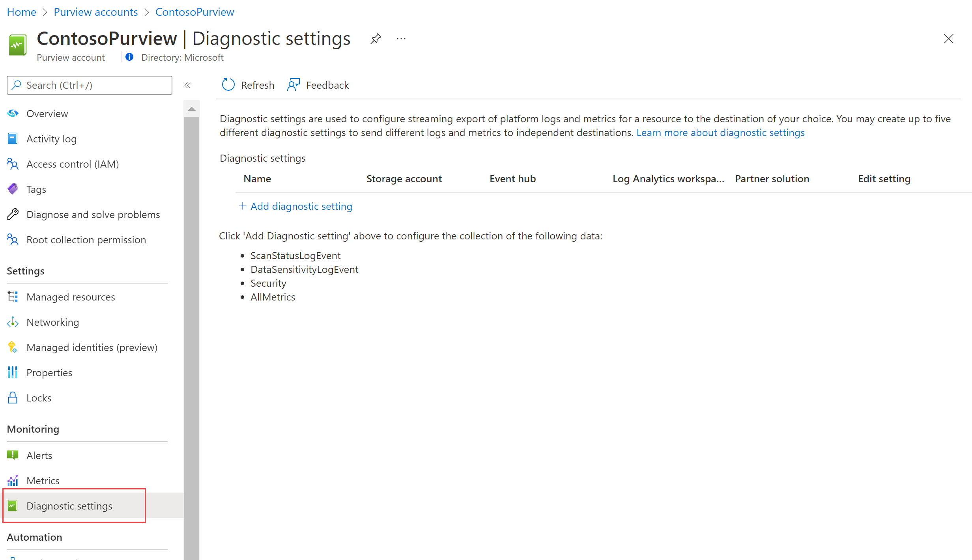
Task: Select Networking under Settings menu
Action: click(x=52, y=322)
